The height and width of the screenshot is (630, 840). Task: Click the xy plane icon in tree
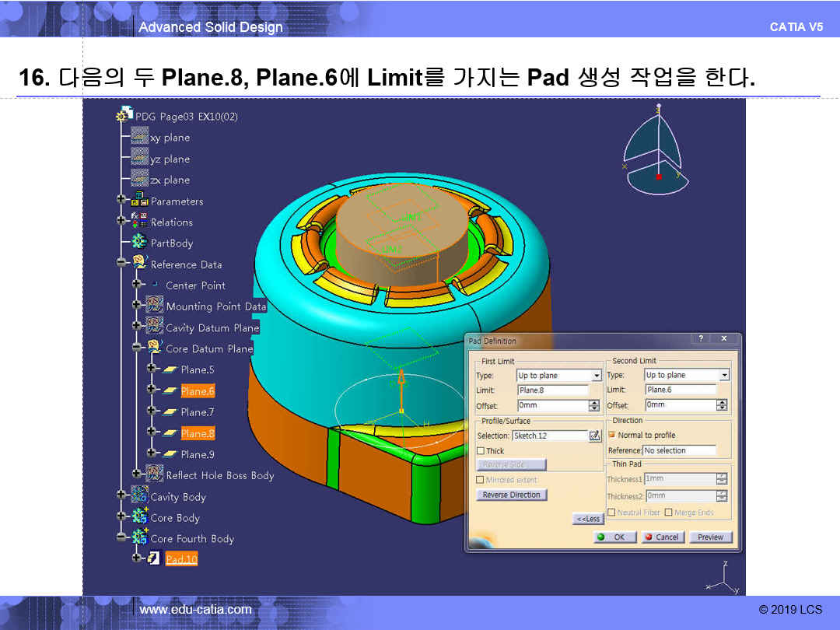pyautogui.click(x=140, y=137)
